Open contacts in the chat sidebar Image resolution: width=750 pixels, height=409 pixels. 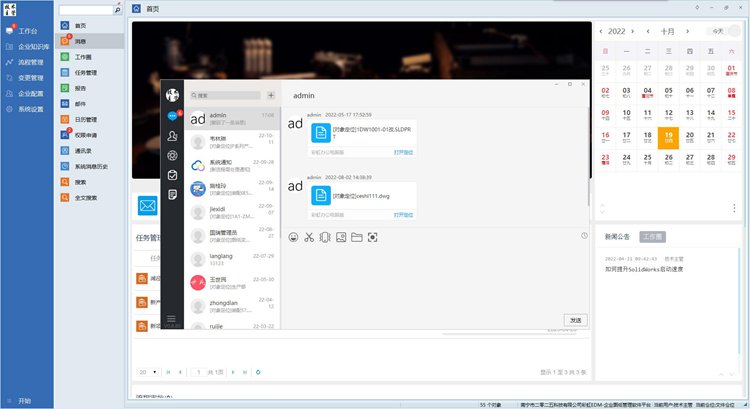coord(172,135)
